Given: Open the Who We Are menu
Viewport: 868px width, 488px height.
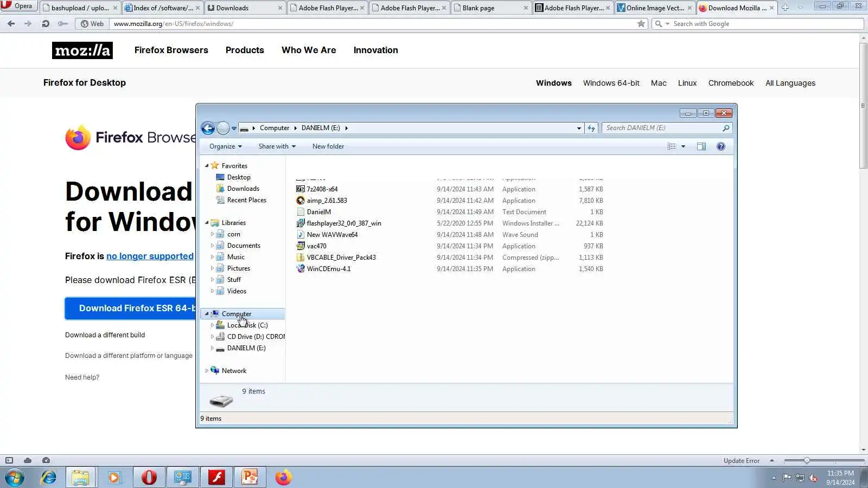Looking at the screenshot, I should [309, 50].
